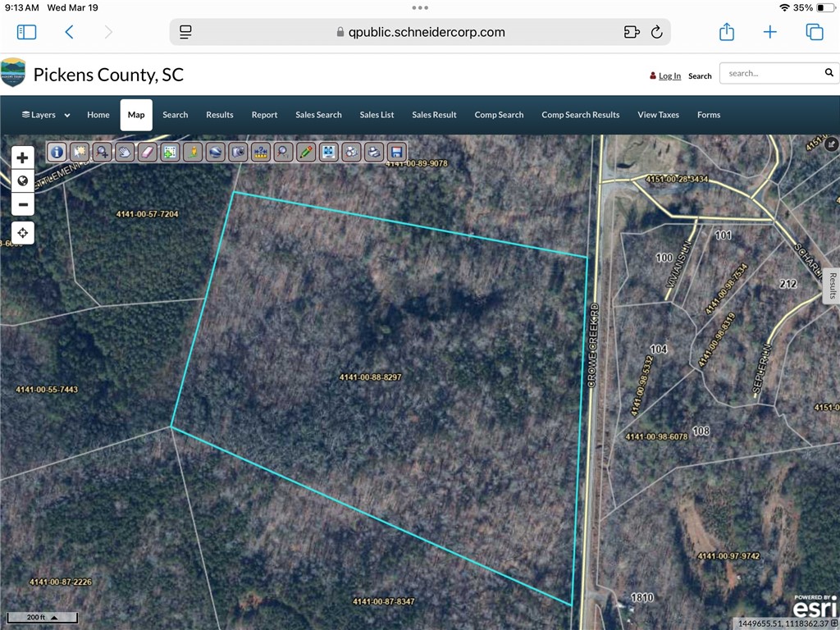The image size is (840, 630).
Task: Click the search input field at top right
Action: coord(771,73)
